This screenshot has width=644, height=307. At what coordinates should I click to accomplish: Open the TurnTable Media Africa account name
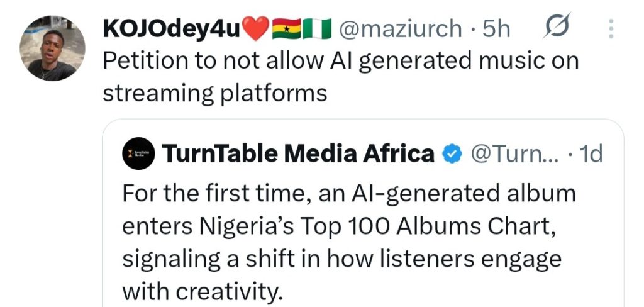298,154
